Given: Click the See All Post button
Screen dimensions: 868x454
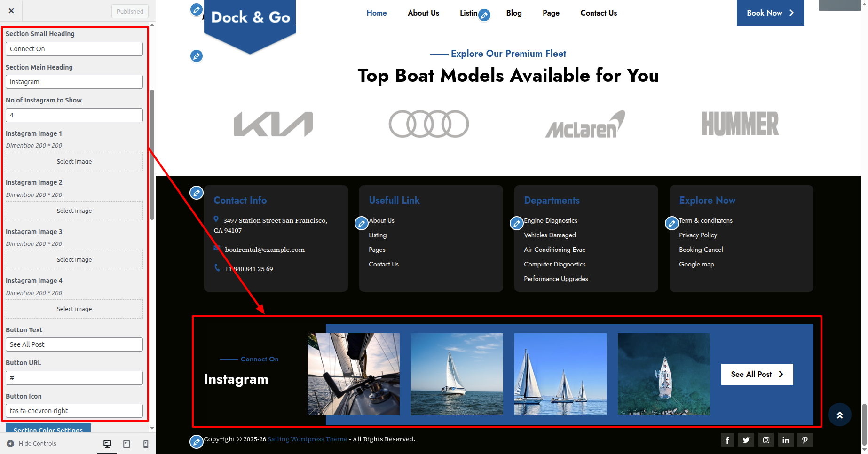Looking at the screenshot, I should point(757,374).
